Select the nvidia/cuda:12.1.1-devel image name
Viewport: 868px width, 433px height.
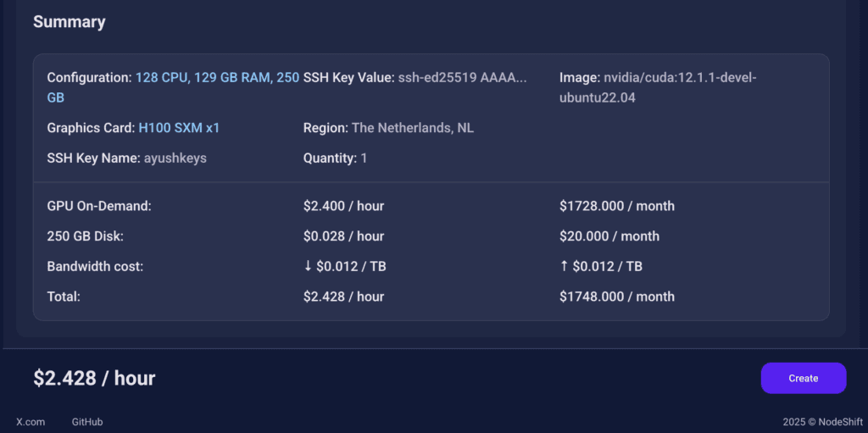[x=658, y=87]
